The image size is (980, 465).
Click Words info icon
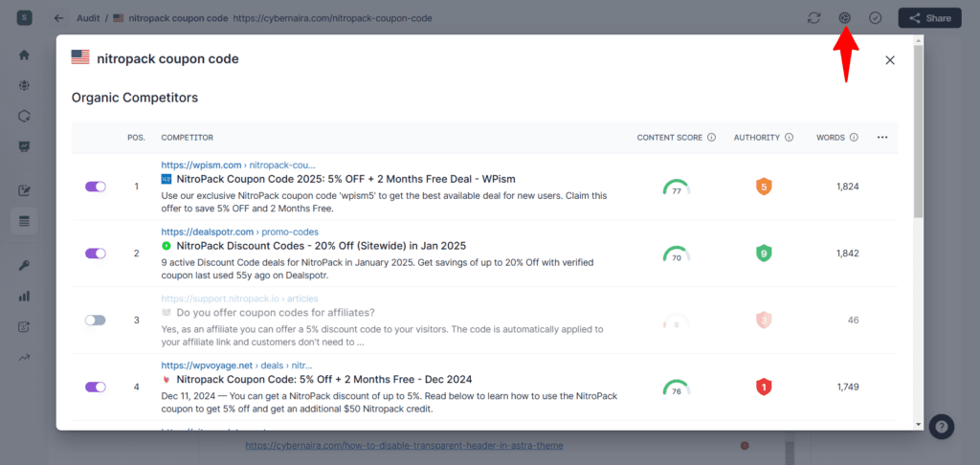pyautogui.click(x=854, y=138)
